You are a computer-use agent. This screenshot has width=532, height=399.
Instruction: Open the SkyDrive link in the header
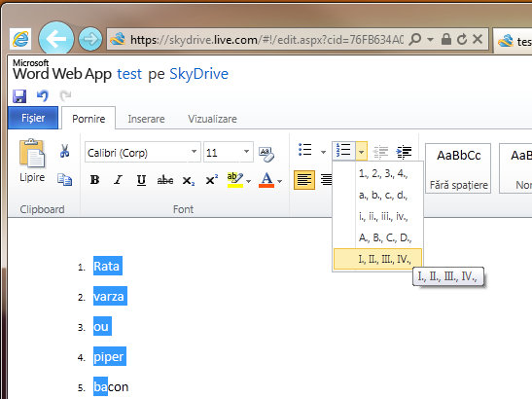[198, 74]
